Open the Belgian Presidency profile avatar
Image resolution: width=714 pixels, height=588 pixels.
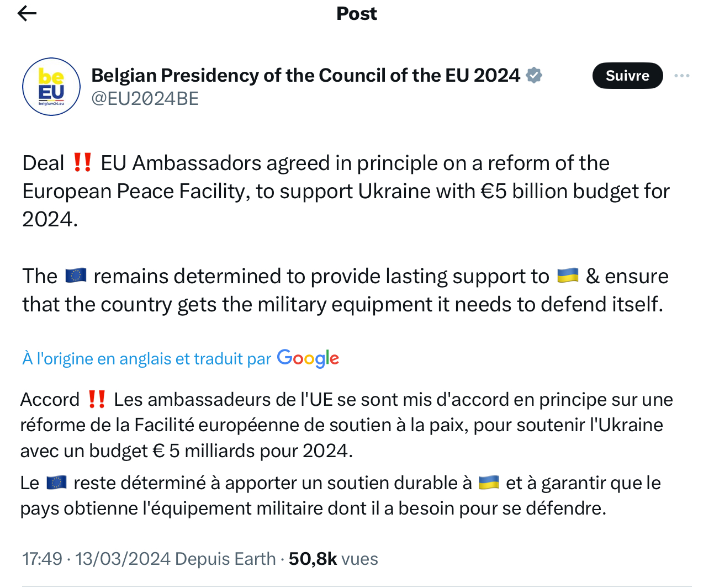pos(51,87)
